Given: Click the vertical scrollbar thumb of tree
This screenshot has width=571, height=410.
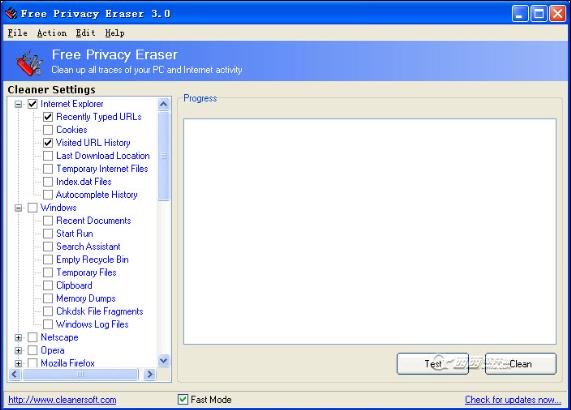Looking at the screenshot, I should [164, 156].
